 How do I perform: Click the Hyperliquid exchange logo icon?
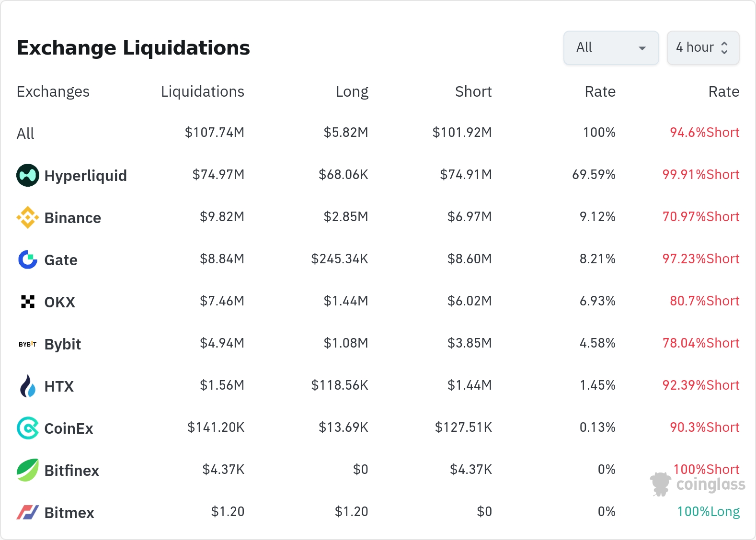(x=28, y=175)
